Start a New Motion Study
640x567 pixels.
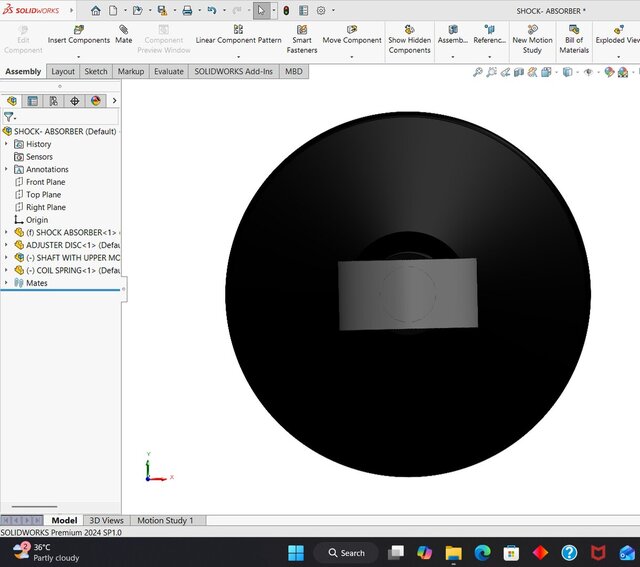tap(532, 39)
